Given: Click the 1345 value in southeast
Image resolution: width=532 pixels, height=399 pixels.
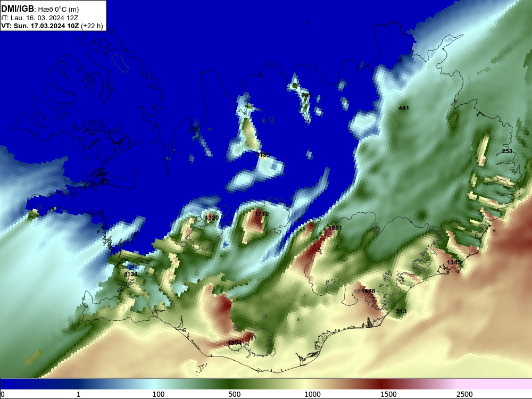Looking at the screenshot, I should pos(454,262).
